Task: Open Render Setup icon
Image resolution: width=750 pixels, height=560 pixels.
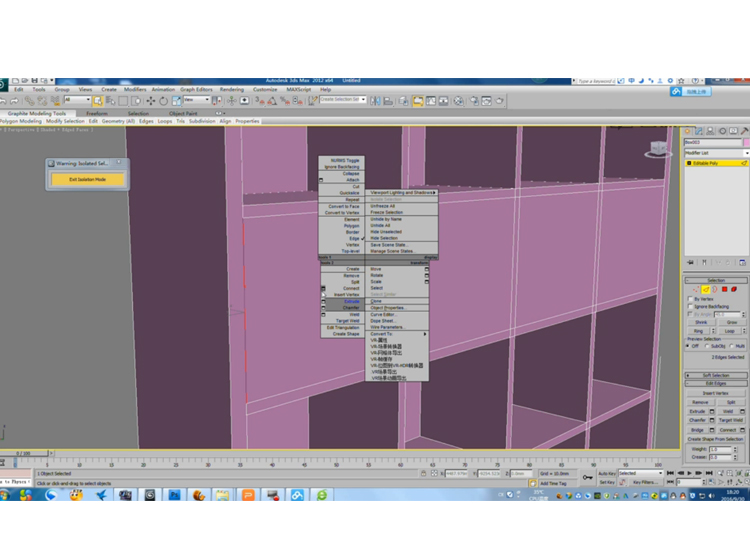Action: [x=474, y=100]
